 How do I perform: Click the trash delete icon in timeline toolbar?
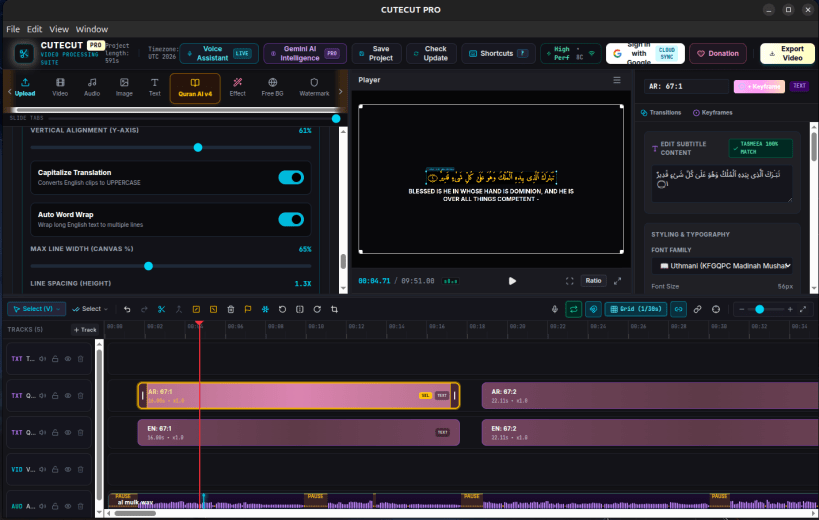[231, 309]
